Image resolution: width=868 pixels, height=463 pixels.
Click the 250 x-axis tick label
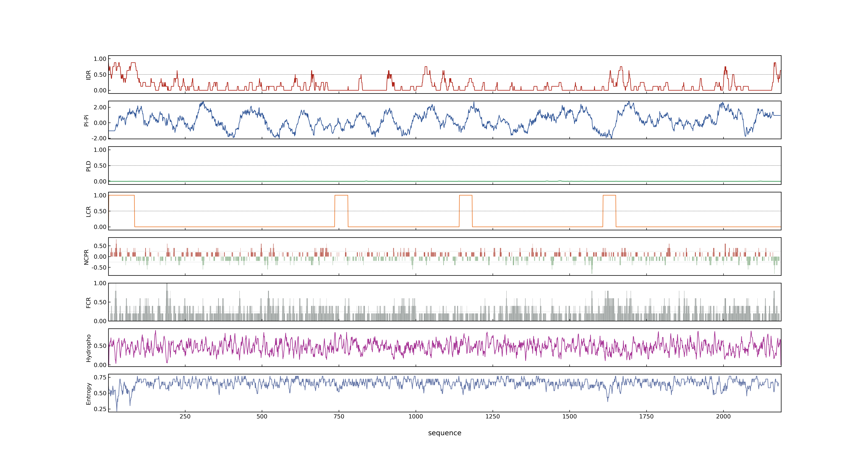click(185, 416)
